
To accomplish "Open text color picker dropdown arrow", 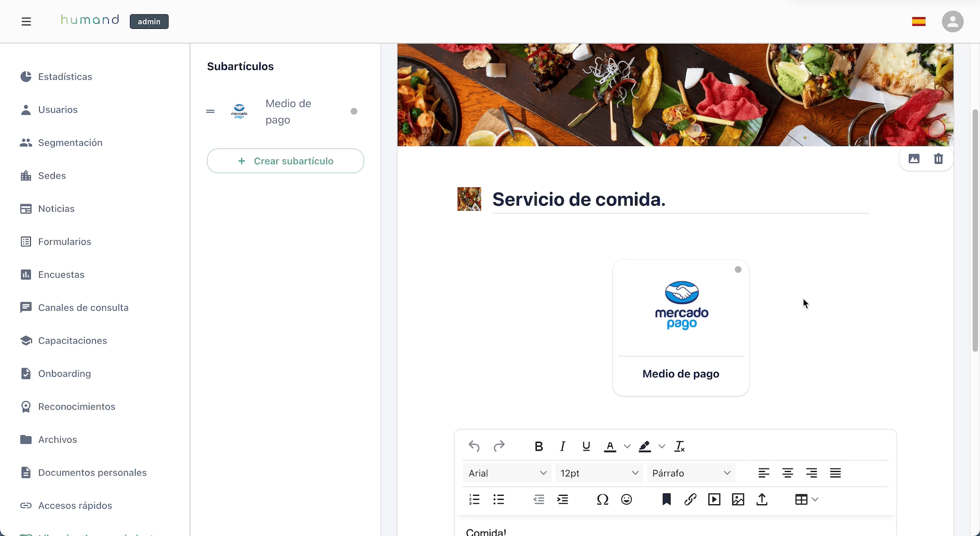I will tap(627, 446).
